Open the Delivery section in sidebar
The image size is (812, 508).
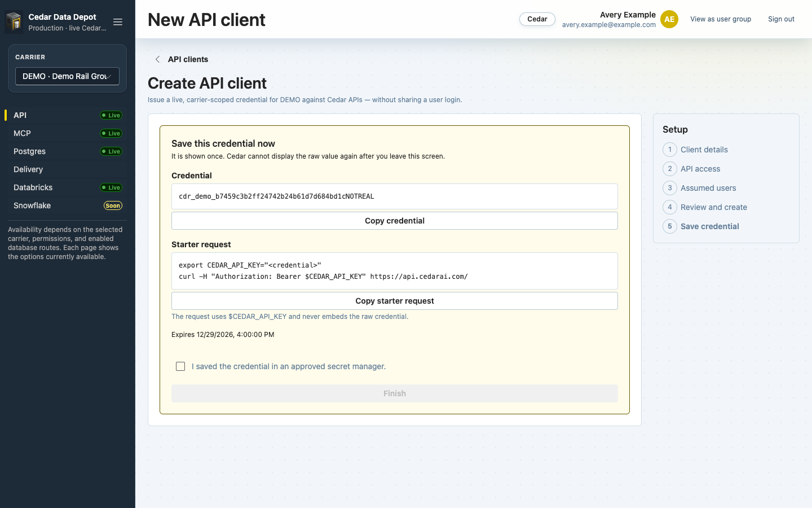click(x=68, y=169)
